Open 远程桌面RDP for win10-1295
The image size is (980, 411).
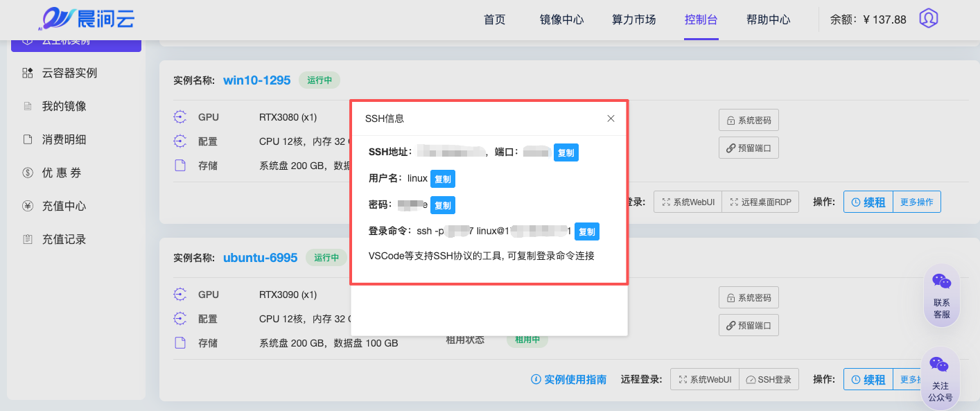point(760,202)
